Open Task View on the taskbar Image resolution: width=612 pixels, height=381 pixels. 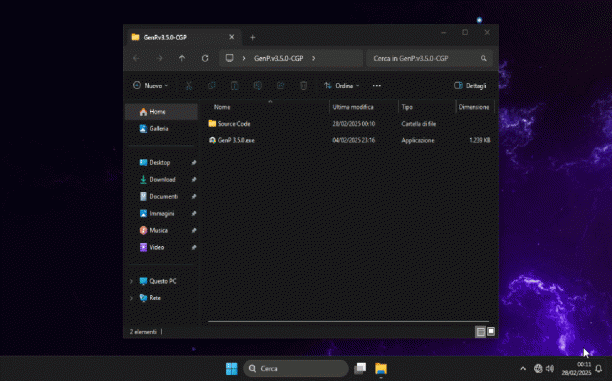click(360, 369)
